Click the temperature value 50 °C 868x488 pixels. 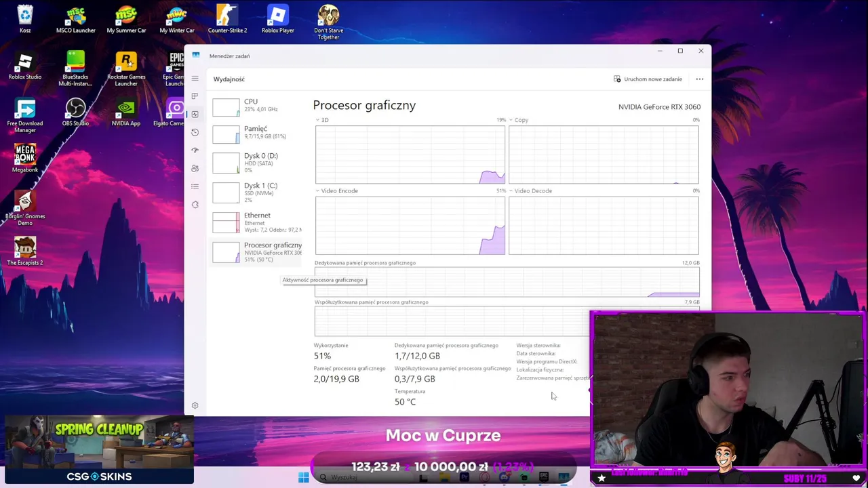[405, 402]
